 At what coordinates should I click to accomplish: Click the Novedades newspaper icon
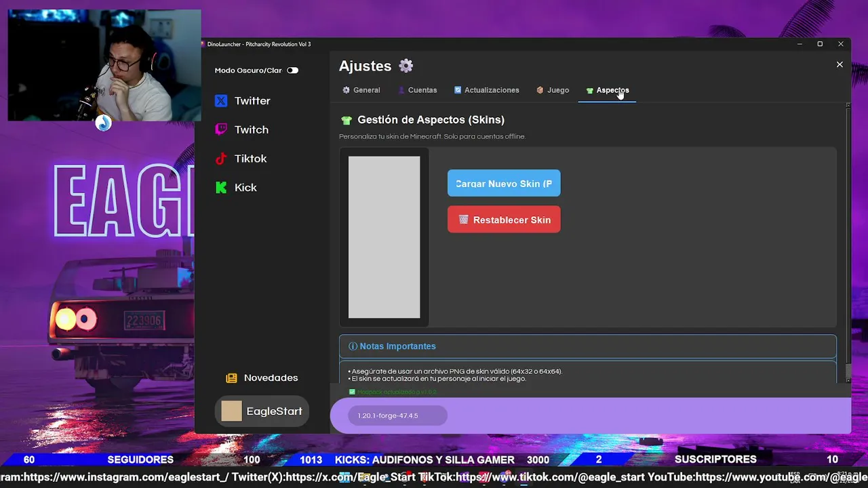(x=232, y=378)
